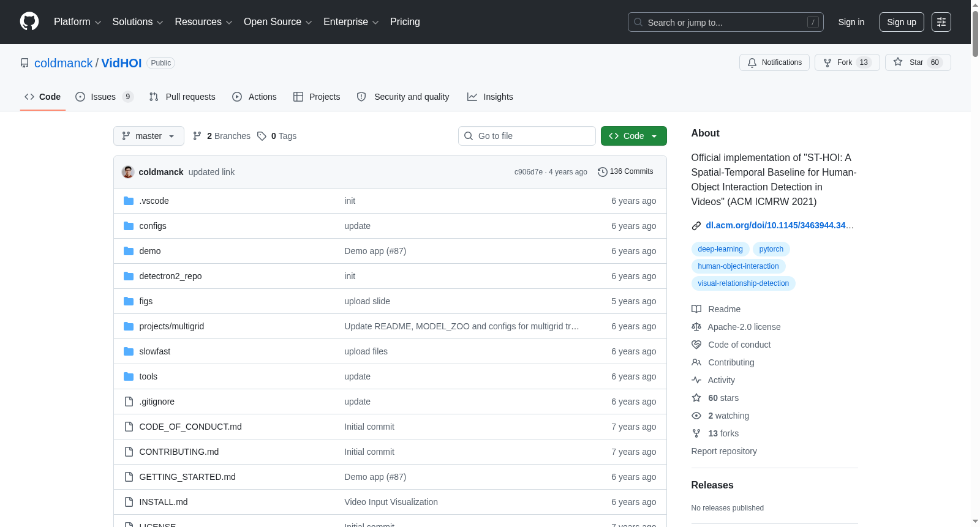
Task: Open the 136 Commits history link
Action: point(625,172)
